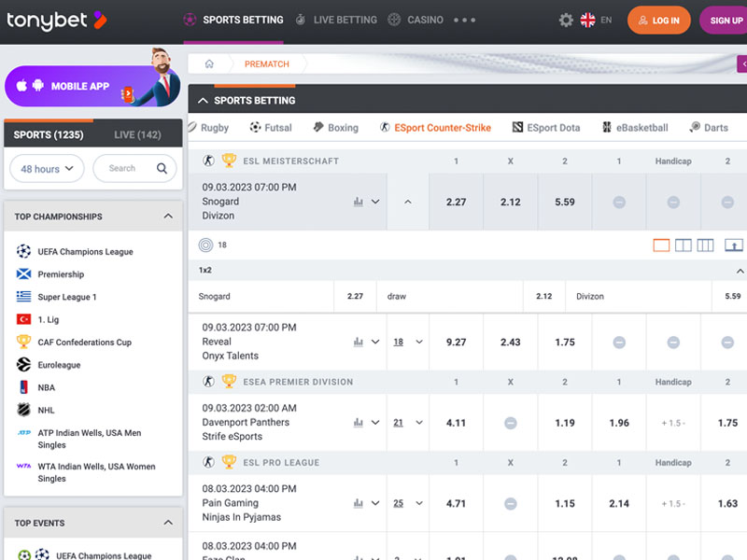Viewport: 747px width, 560px height.
Task: Open statistics icon for Davenport Panthers match
Action: point(359,423)
